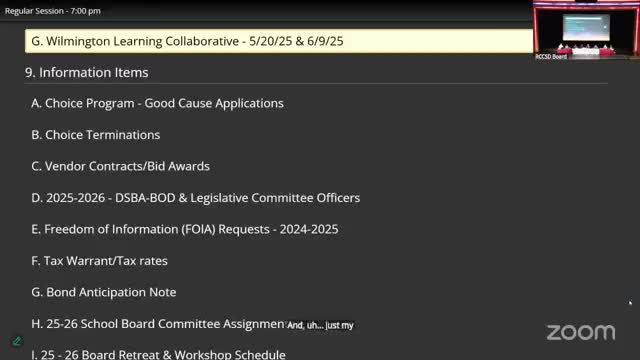Open the Information Items section heading
Viewport: 640px width, 360px height.
[87, 72]
